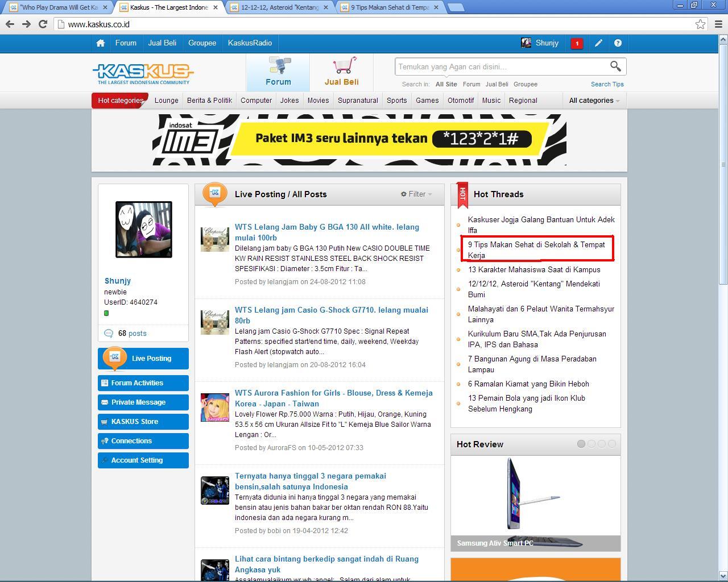Viewport: 728px width, 582px height.
Task: Click Groupee in top navigation
Action: tap(202, 43)
